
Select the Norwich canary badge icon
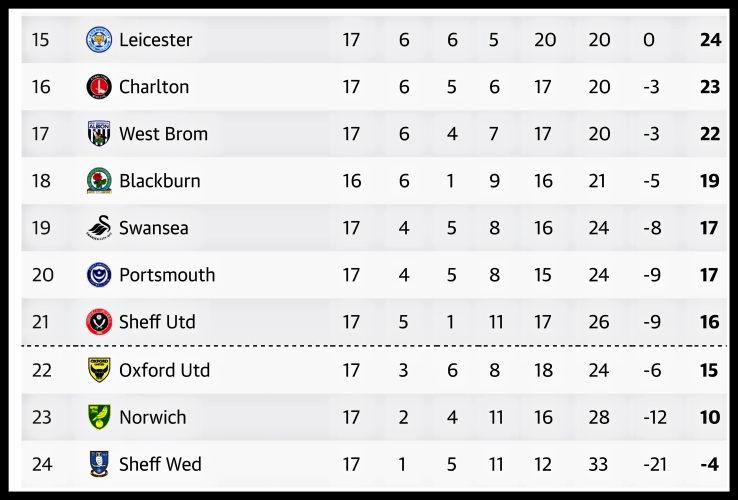(99, 417)
